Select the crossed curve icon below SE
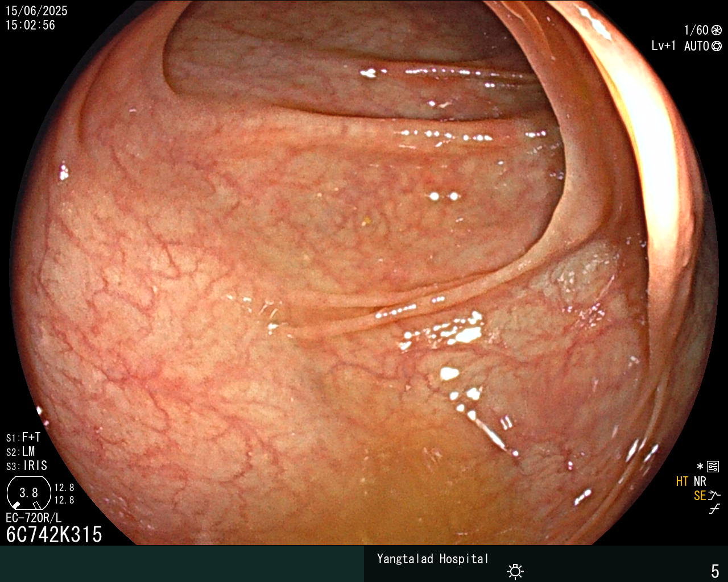Screen dimensions: 728x582 click(x=714, y=509)
